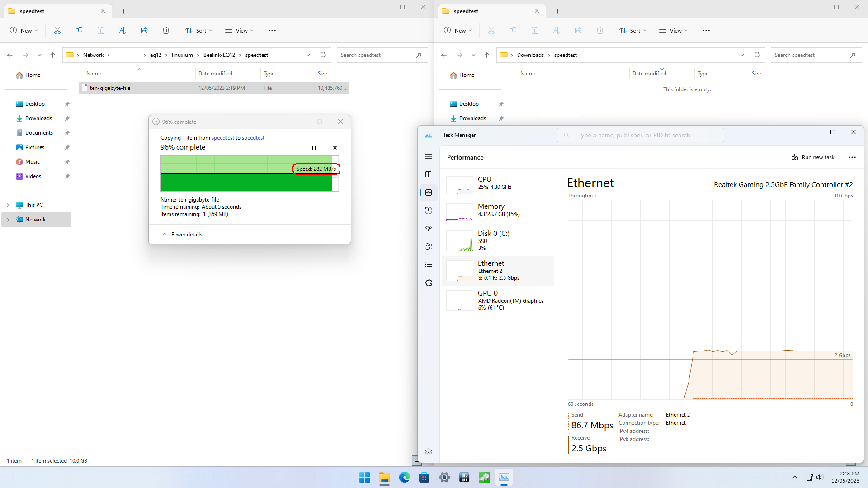868x488 pixels.
Task: Sort by Date modified in left Explorer
Action: tap(215, 74)
